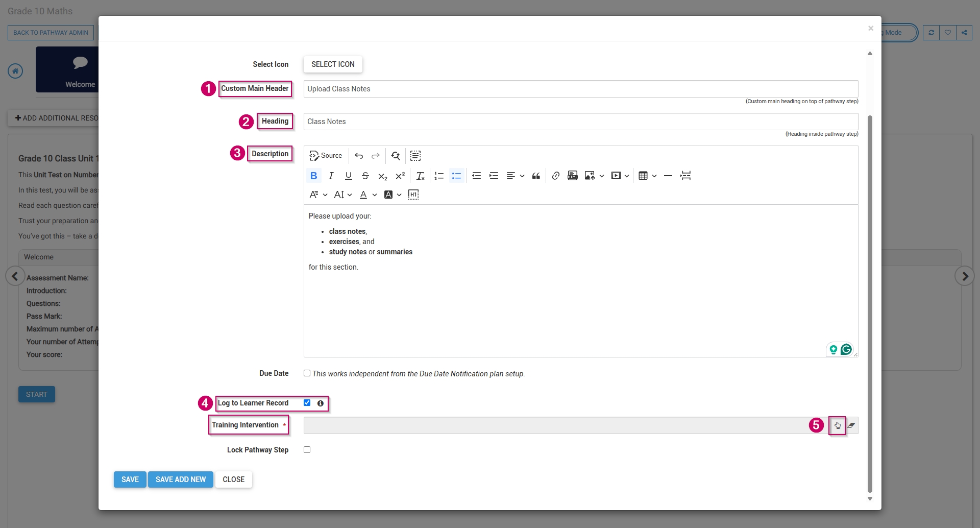Toggle bold formatting in the editor

(x=314, y=176)
